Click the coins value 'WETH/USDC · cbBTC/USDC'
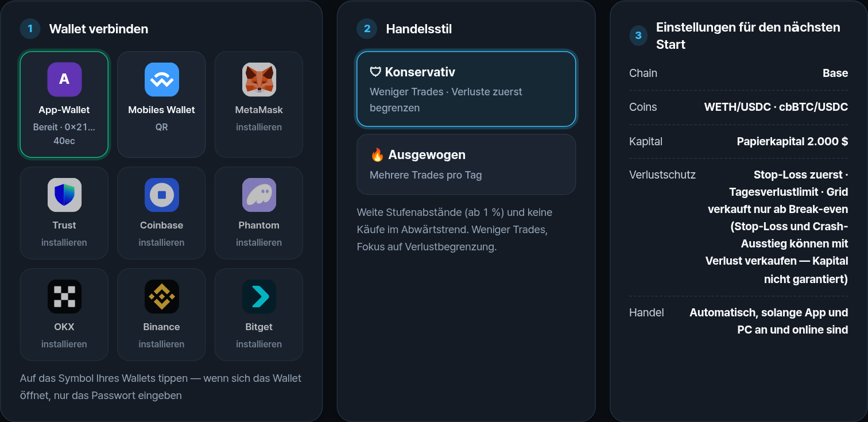This screenshot has width=868, height=422. 776,107
